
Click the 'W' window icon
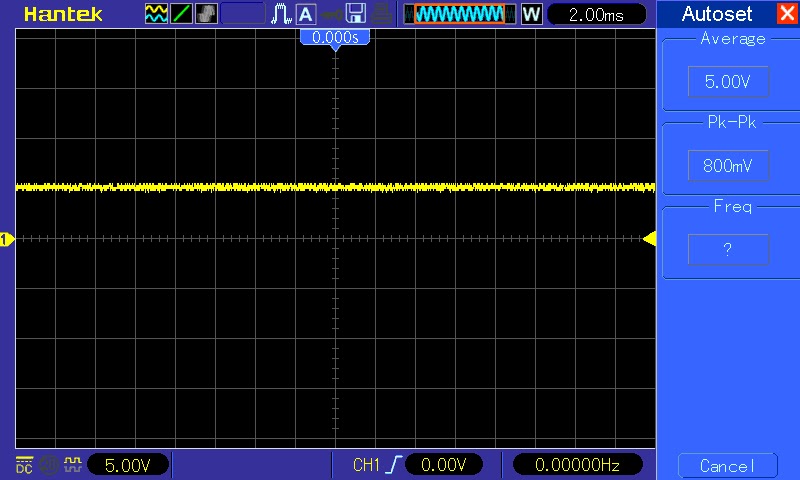[531, 14]
